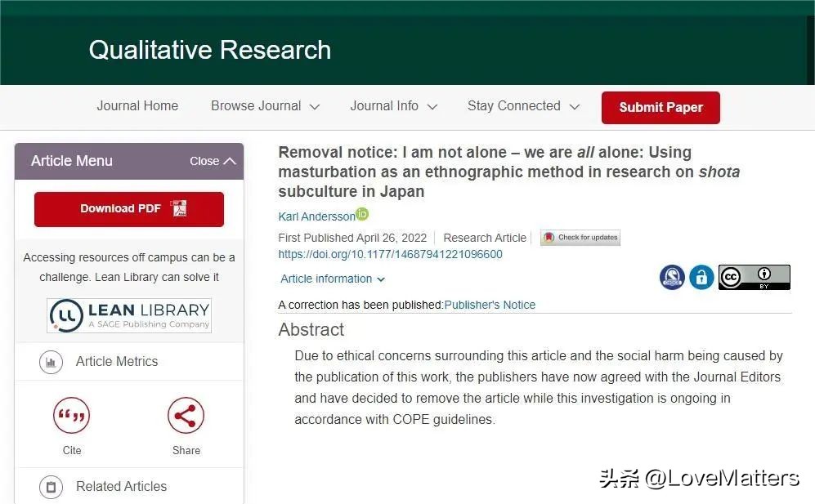
Task: Expand the Article information section
Action: pyautogui.click(x=333, y=279)
